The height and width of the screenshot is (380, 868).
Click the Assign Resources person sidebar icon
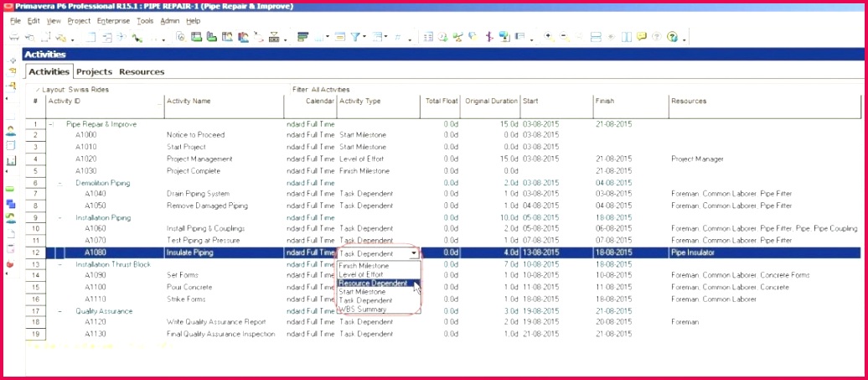11,218
